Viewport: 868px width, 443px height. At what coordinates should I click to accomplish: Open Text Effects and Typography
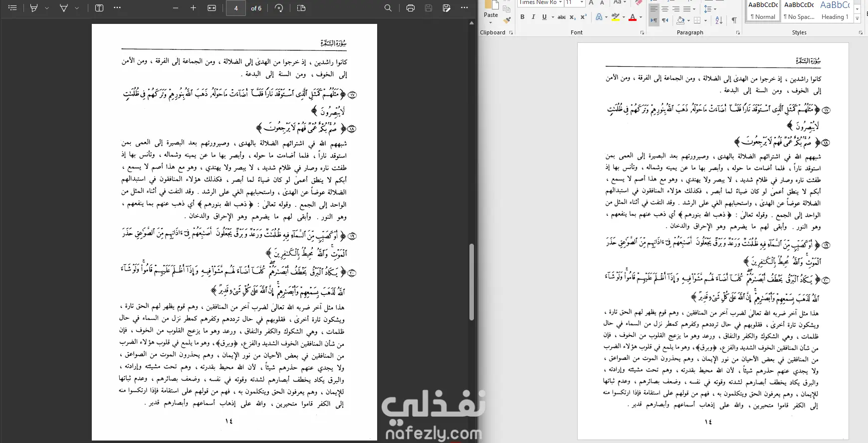[x=599, y=17]
